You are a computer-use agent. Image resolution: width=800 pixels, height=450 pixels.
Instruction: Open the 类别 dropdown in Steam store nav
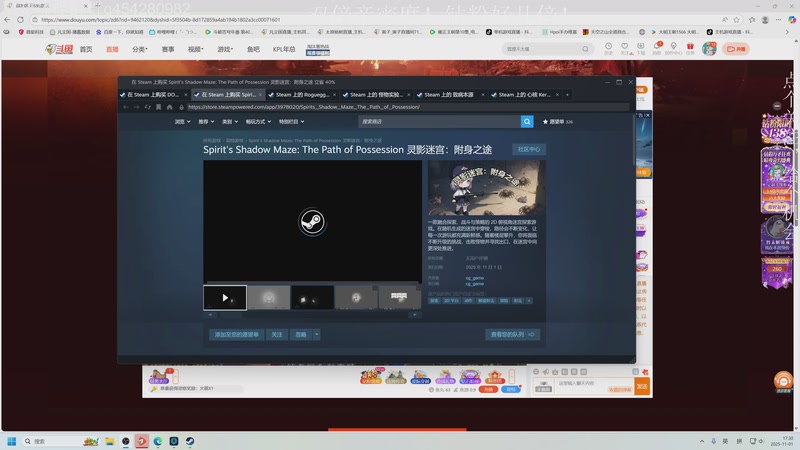click(230, 121)
